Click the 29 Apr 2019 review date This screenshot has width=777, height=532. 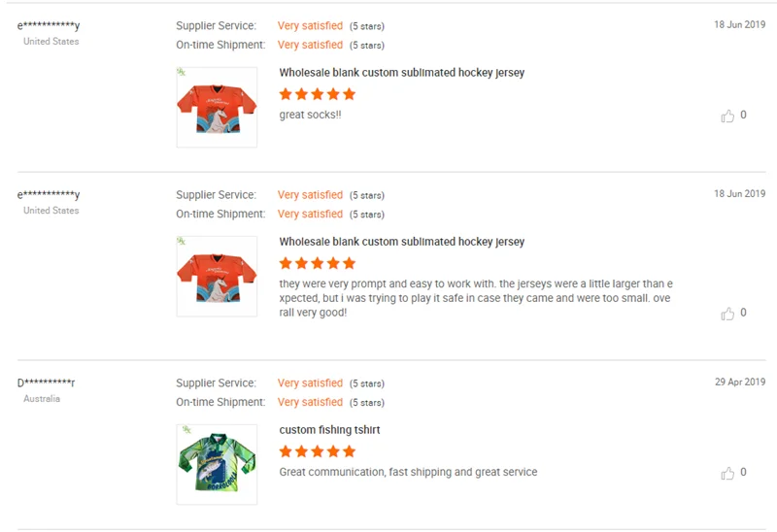(740, 382)
